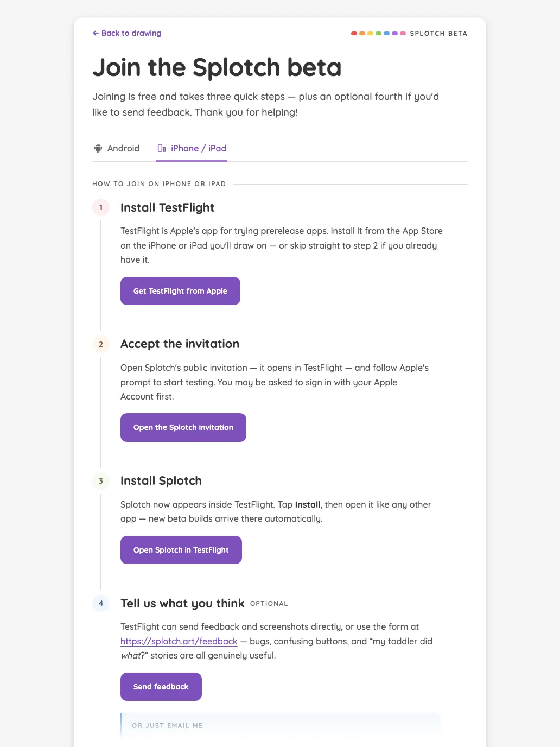Select the iPhone / iPad tab
Viewport: 560px width, 747px height.
[x=192, y=148]
